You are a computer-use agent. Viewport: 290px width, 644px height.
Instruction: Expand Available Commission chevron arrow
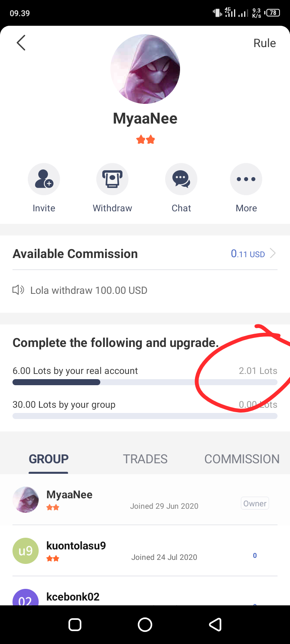pos(273,254)
